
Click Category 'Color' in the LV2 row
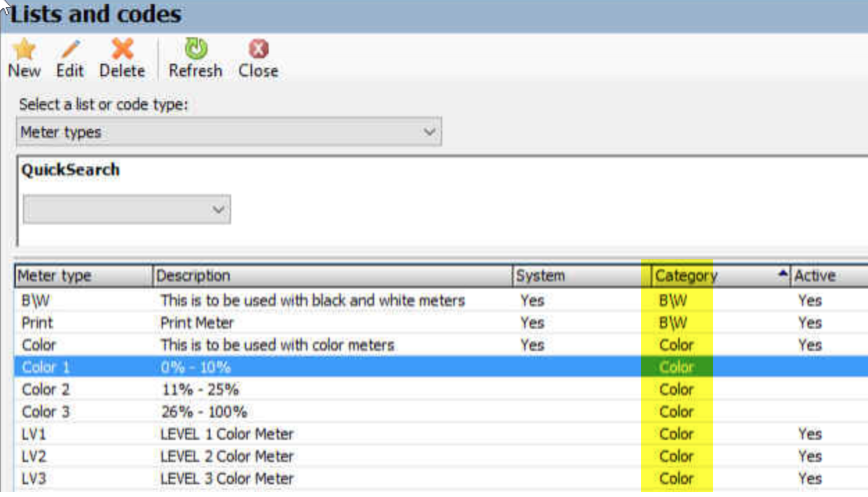(x=676, y=456)
